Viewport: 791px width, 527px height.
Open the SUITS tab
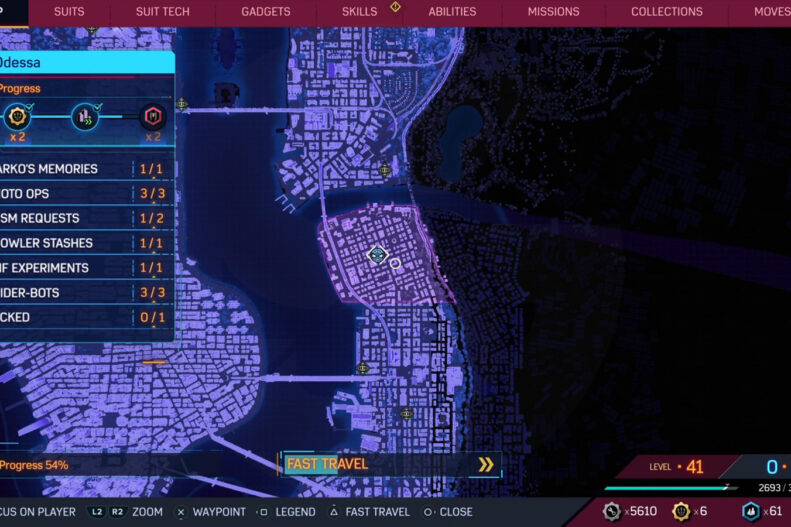[x=69, y=12]
